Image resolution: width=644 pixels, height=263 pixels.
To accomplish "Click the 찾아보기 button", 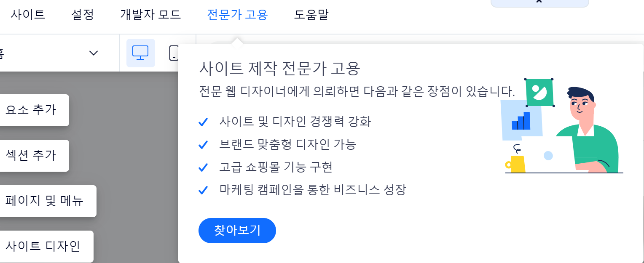I will point(237,231).
